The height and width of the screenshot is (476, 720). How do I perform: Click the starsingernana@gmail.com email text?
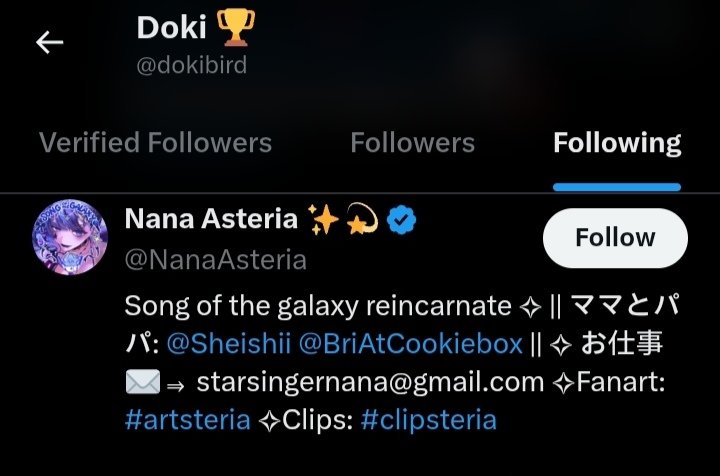[x=370, y=382]
